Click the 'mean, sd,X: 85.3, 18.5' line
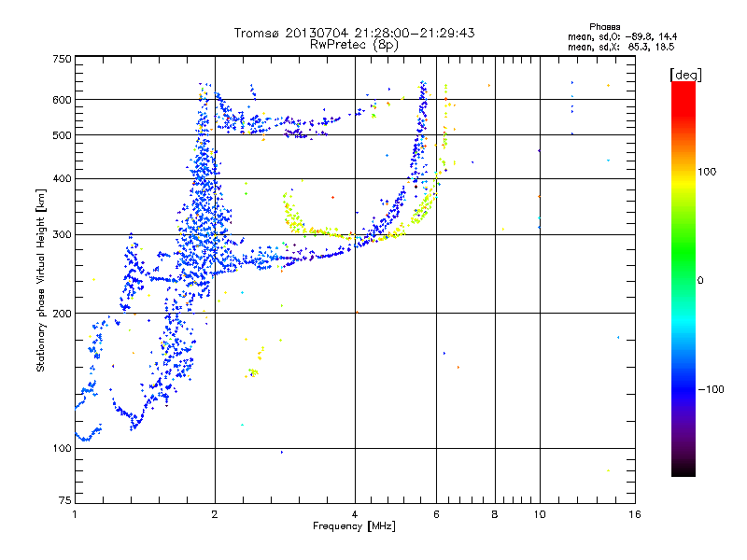This screenshot has height=560, width=747. 621,47
